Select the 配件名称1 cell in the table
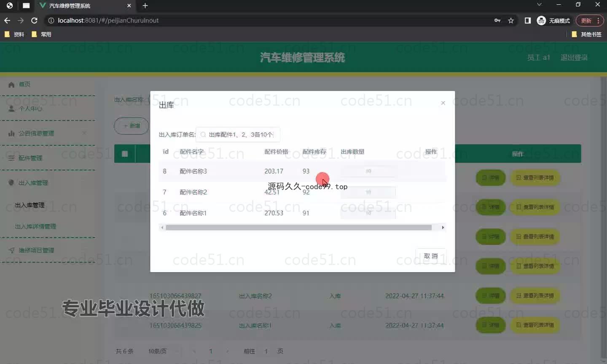Image resolution: width=607 pixels, height=364 pixels. click(x=193, y=213)
